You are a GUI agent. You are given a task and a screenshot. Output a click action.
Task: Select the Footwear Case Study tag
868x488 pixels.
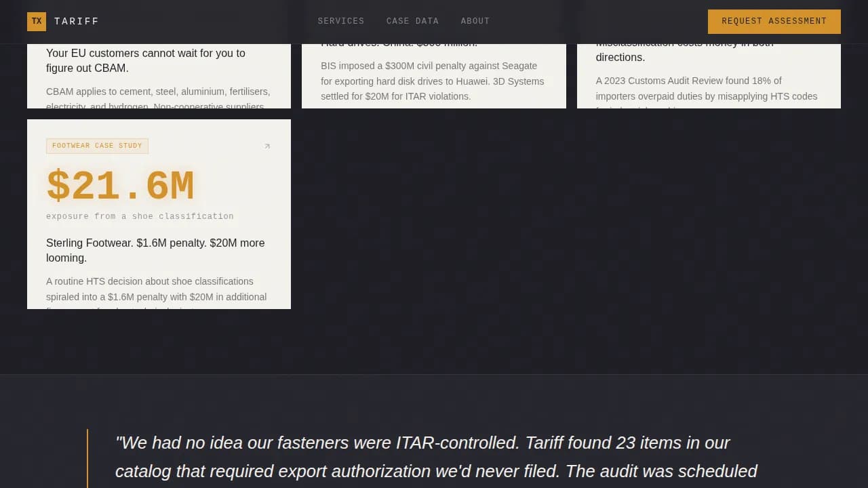coord(97,146)
